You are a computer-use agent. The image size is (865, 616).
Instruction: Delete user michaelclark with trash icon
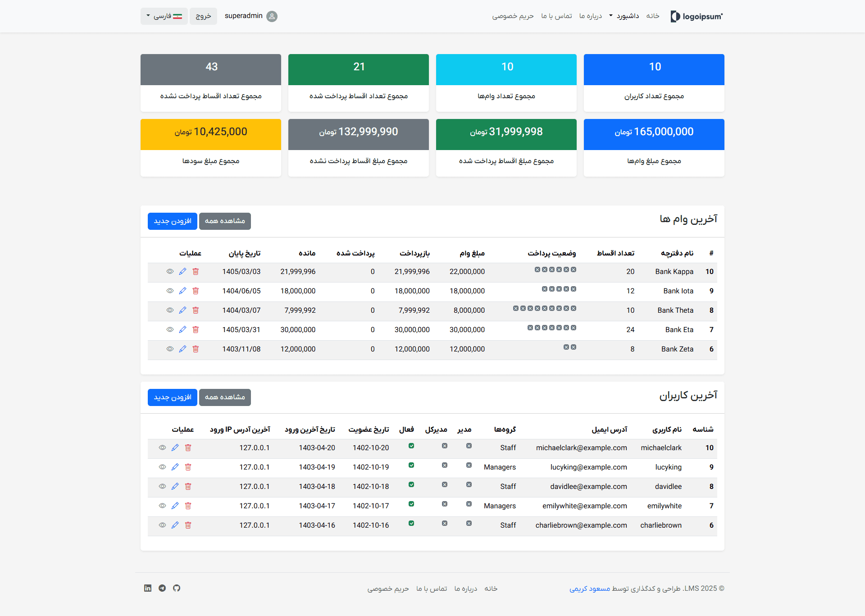point(188,447)
